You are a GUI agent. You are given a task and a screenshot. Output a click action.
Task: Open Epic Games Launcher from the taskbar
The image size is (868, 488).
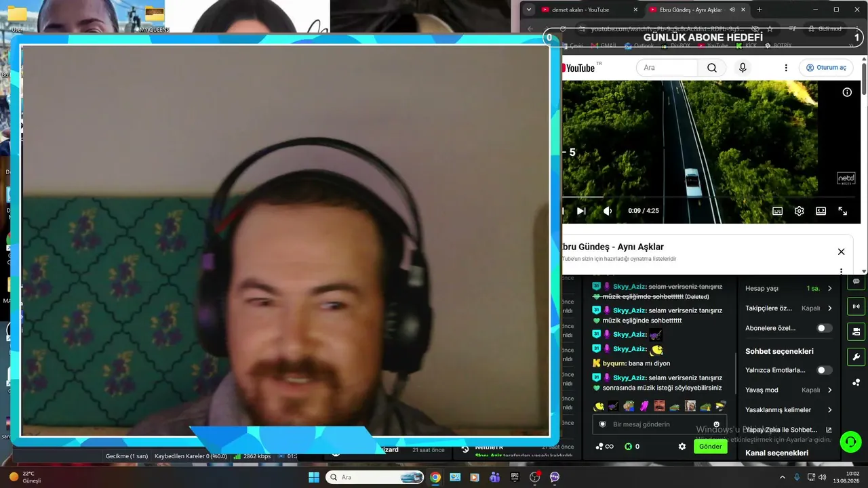tap(515, 477)
